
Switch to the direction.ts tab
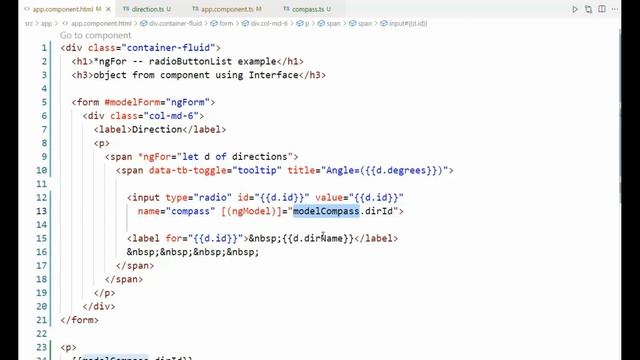pyautogui.click(x=147, y=9)
